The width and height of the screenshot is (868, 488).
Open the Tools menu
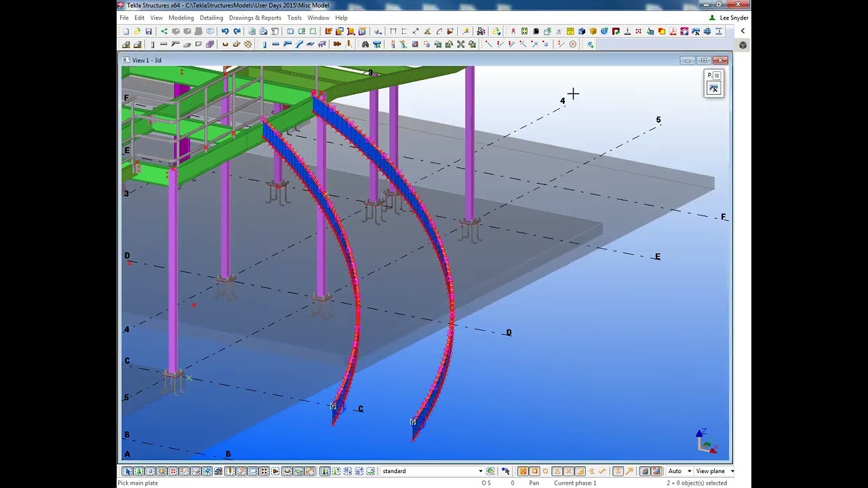(294, 18)
